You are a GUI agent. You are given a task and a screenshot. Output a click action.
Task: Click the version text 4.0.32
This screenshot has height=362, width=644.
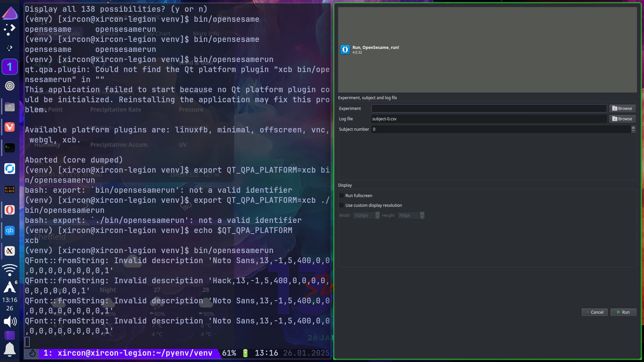pyautogui.click(x=357, y=52)
